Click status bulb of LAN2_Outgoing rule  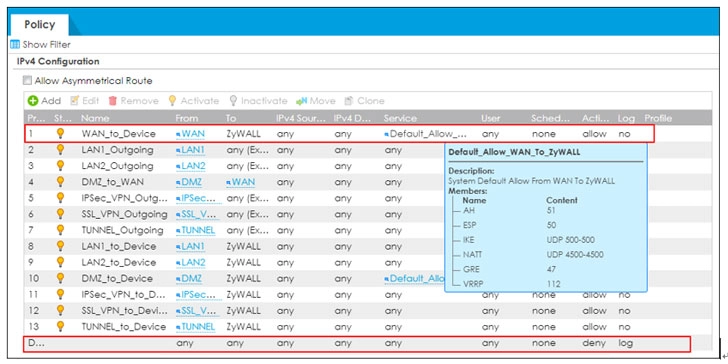coord(60,166)
